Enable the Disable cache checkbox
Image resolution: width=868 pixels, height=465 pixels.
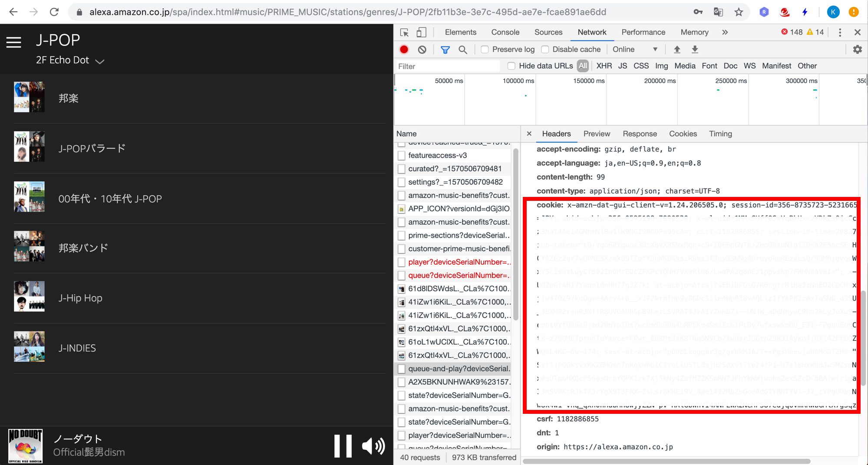pyautogui.click(x=545, y=49)
